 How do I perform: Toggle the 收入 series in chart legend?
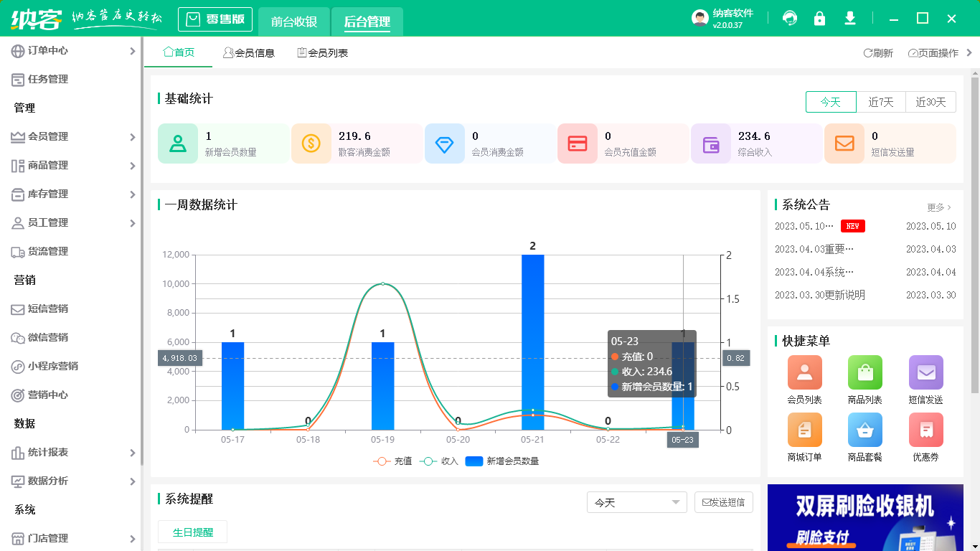439,461
